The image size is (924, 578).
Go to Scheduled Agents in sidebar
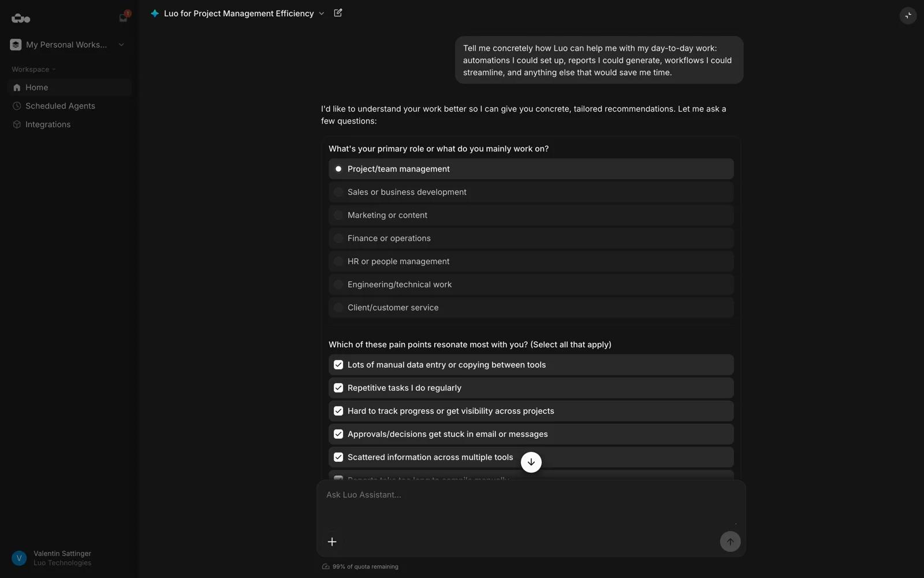[60, 106]
